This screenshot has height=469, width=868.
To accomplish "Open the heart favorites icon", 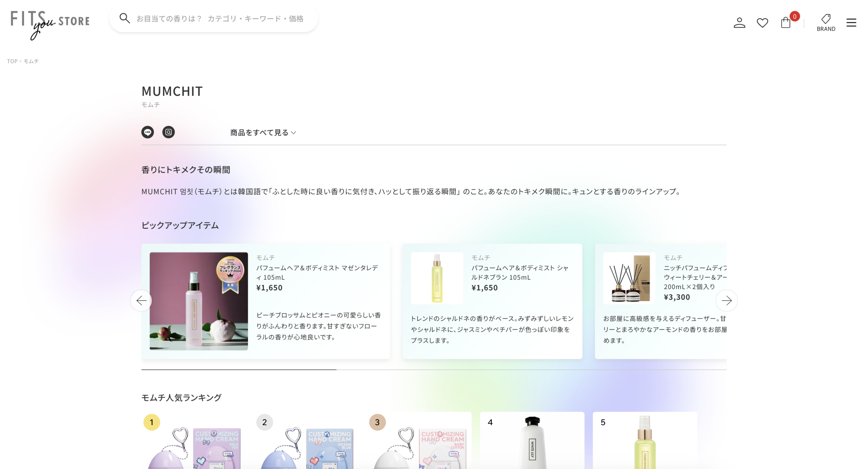I will pyautogui.click(x=762, y=23).
